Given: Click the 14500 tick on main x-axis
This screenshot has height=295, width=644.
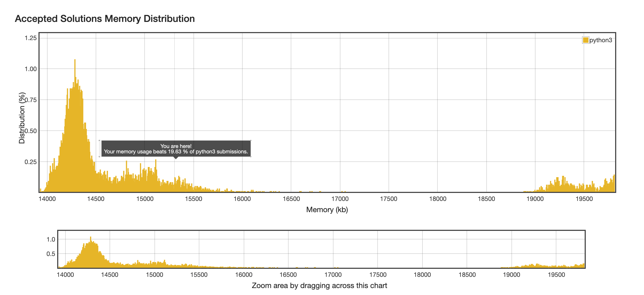Looking at the screenshot, I should pos(96,199).
